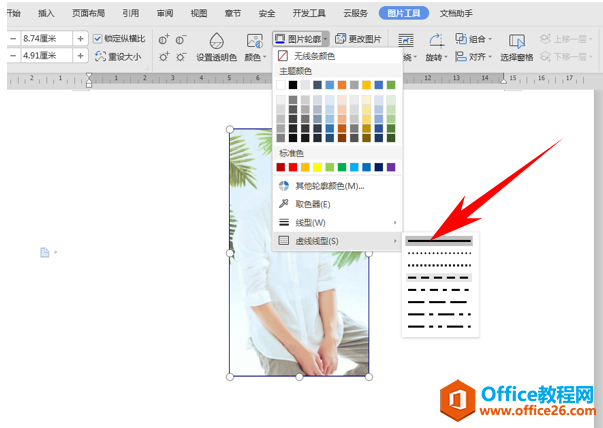
Task: Open the Page Layout (页面布局) tab
Action: (88, 13)
